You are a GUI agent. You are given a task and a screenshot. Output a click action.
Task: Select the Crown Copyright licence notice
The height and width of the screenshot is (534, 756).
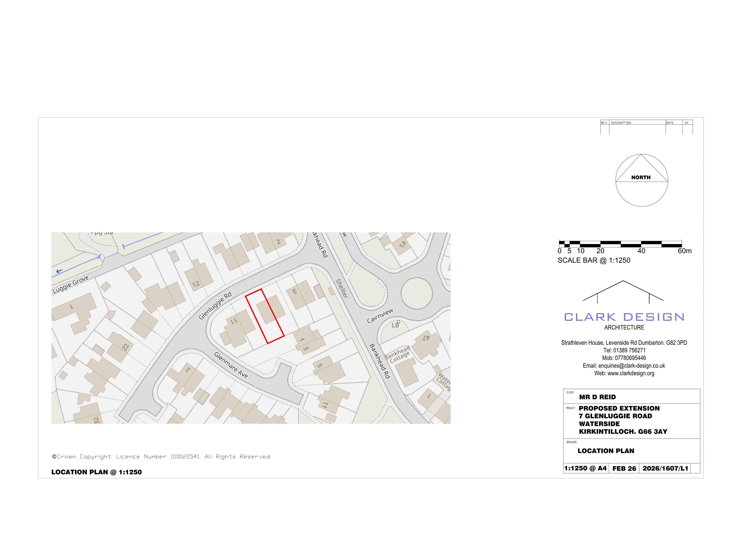click(162, 457)
